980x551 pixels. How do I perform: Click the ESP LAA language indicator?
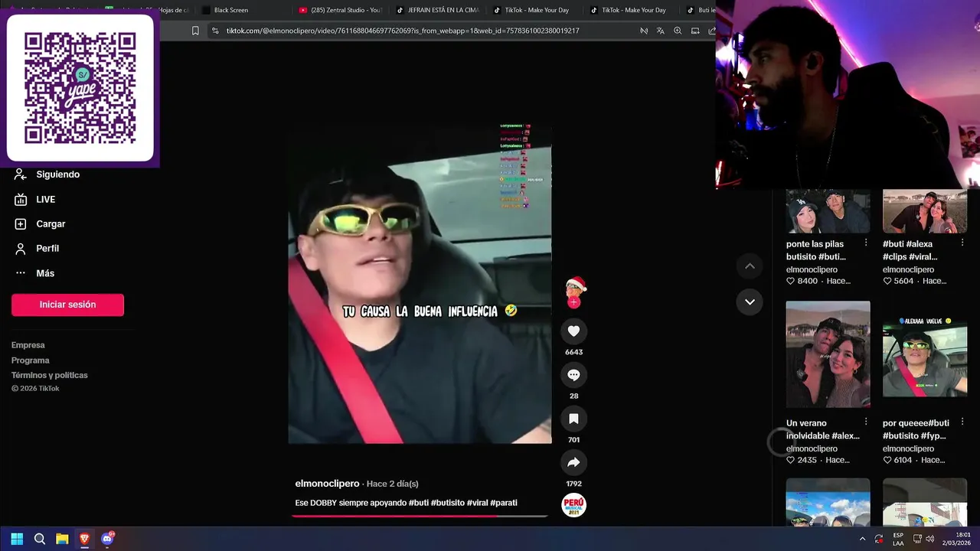pyautogui.click(x=898, y=539)
